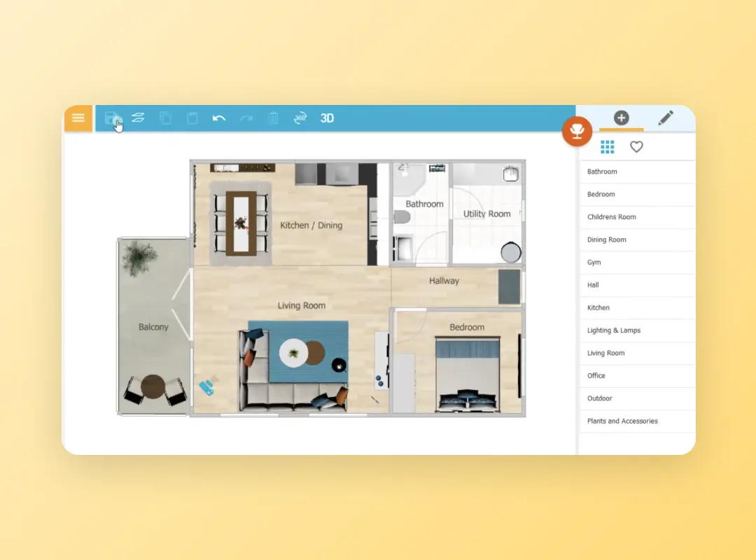Click the Save project icon

pyautogui.click(x=111, y=118)
